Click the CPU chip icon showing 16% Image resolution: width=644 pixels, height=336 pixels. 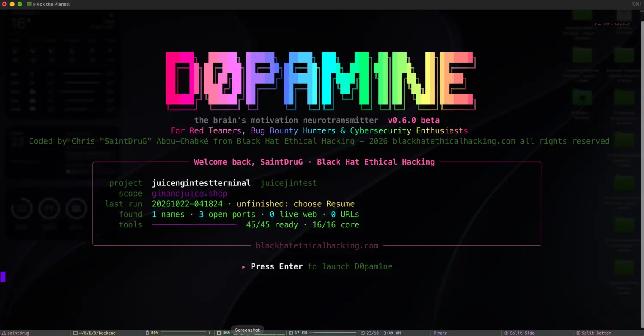tap(219, 333)
